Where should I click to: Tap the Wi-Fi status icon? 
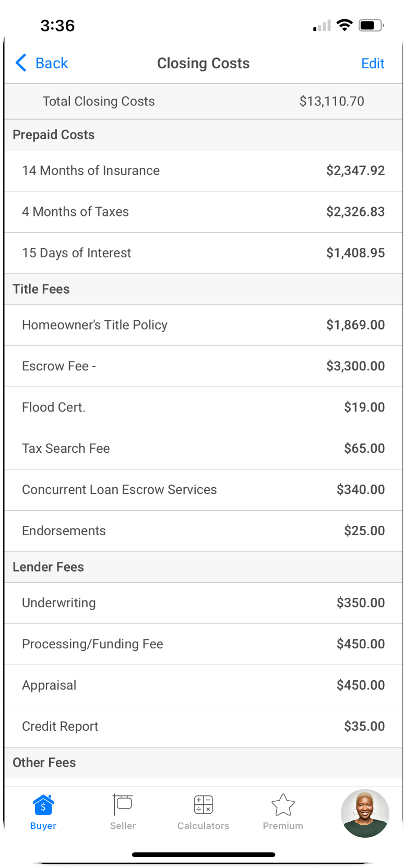coord(344,25)
